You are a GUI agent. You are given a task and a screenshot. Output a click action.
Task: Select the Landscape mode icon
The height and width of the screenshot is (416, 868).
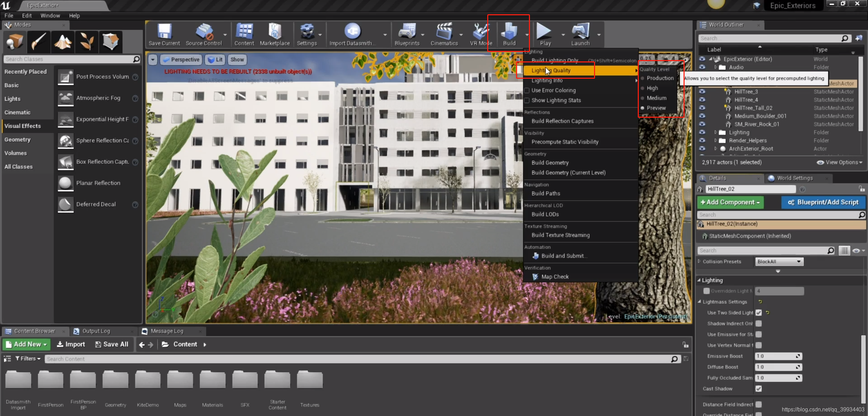[63, 41]
